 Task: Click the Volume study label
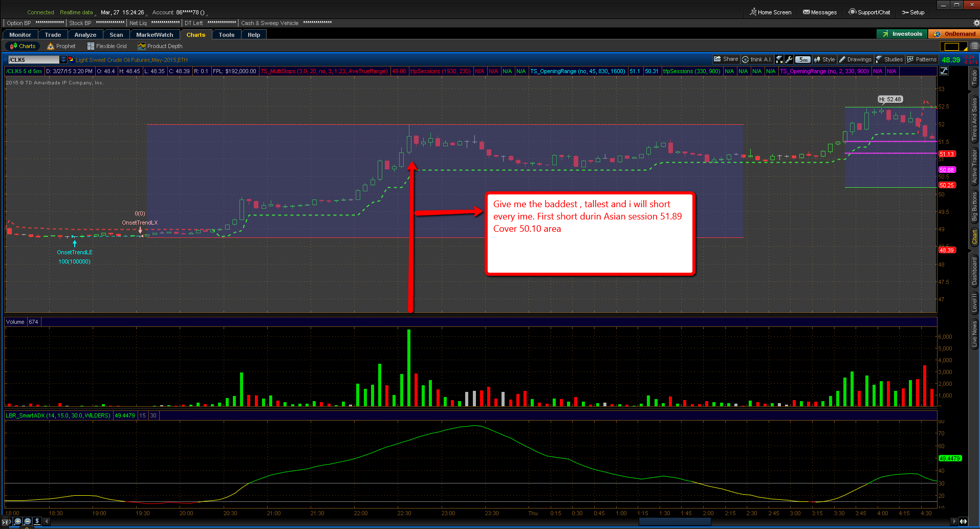coord(15,322)
